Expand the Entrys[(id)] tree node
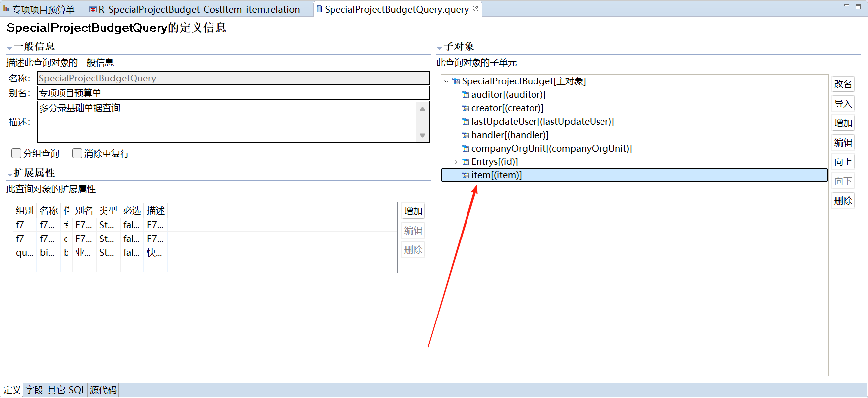 [456, 162]
